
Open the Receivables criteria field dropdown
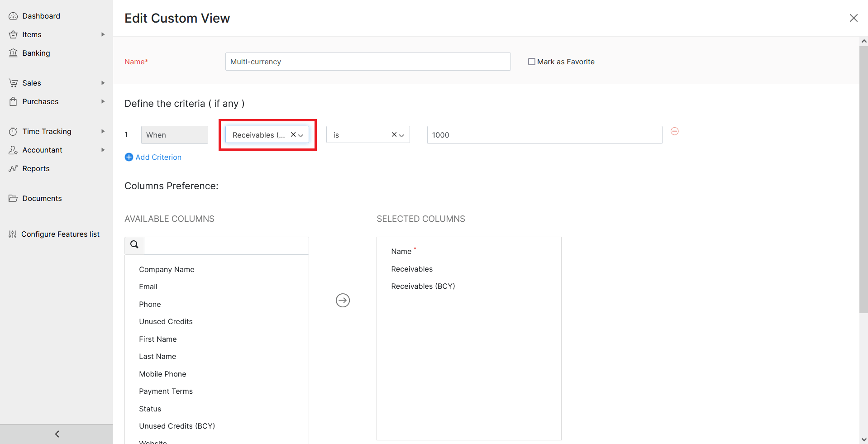point(301,135)
